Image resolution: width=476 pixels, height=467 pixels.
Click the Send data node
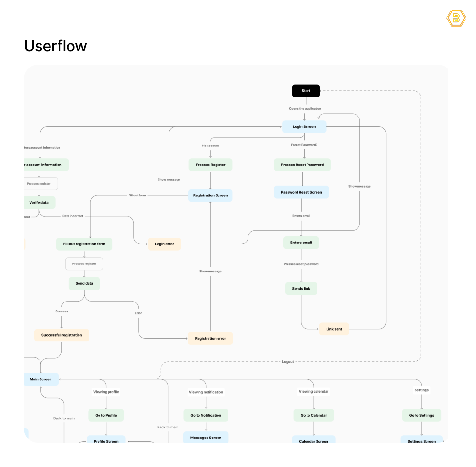pos(84,283)
